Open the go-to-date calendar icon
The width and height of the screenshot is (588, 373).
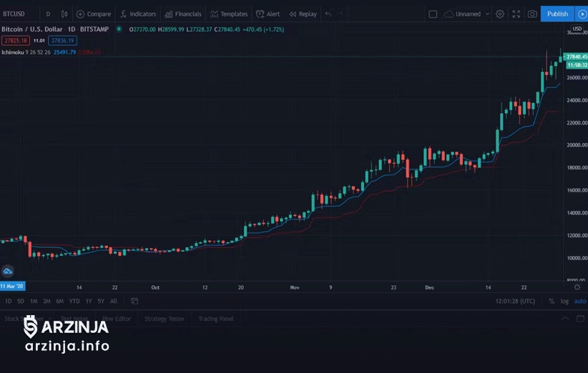click(x=134, y=301)
